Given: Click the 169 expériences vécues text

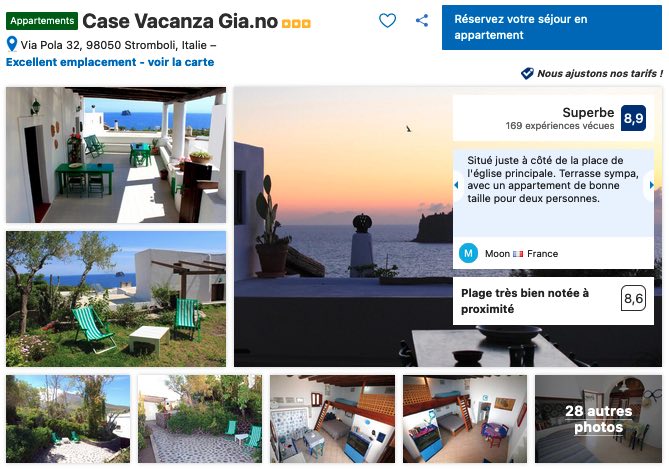Looking at the screenshot, I should click(x=560, y=126).
